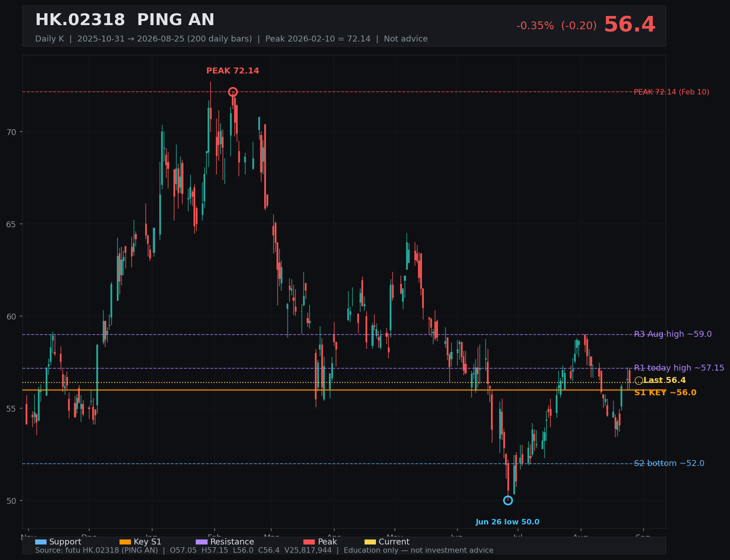This screenshot has width=730, height=560.
Task: Click the orange Key S1 legend swatch
Action: tap(125, 542)
